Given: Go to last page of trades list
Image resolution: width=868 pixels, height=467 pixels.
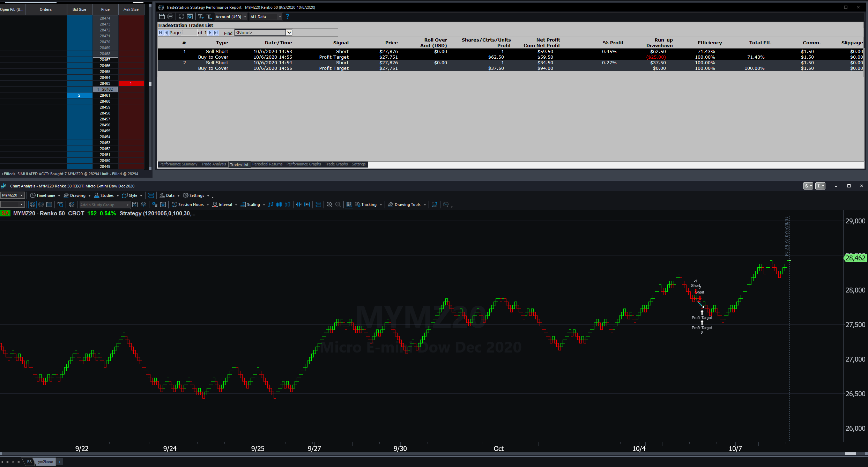Looking at the screenshot, I should (216, 32).
